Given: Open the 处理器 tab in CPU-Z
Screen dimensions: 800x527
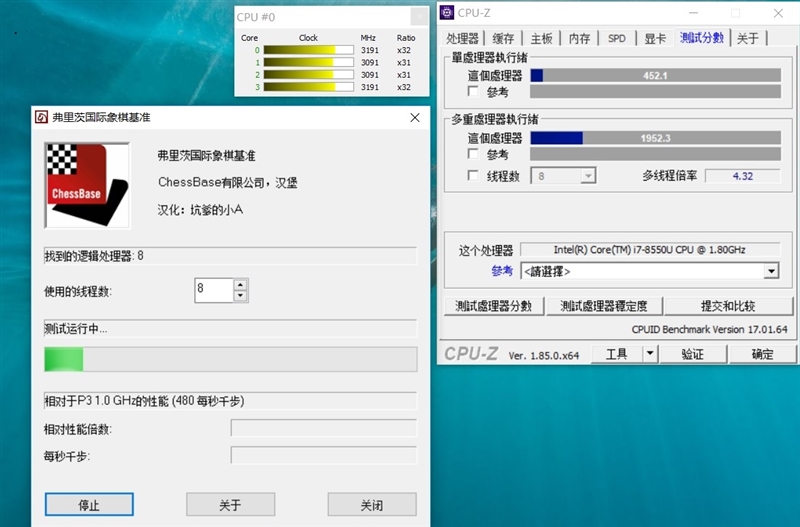Looking at the screenshot, I should tap(462, 38).
